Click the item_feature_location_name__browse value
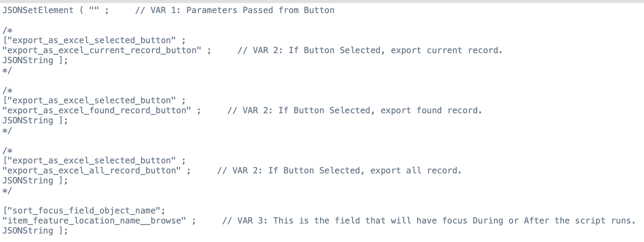The width and height of the screenshot is (644, 242). click(x=94, y=221)
